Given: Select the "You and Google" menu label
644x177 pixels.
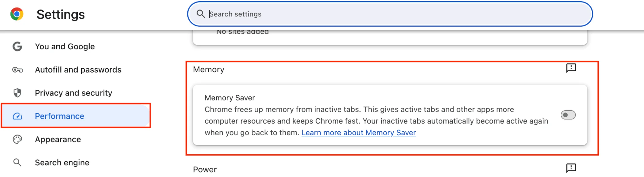Looking at the screenshot, I should tap(65, 47).
